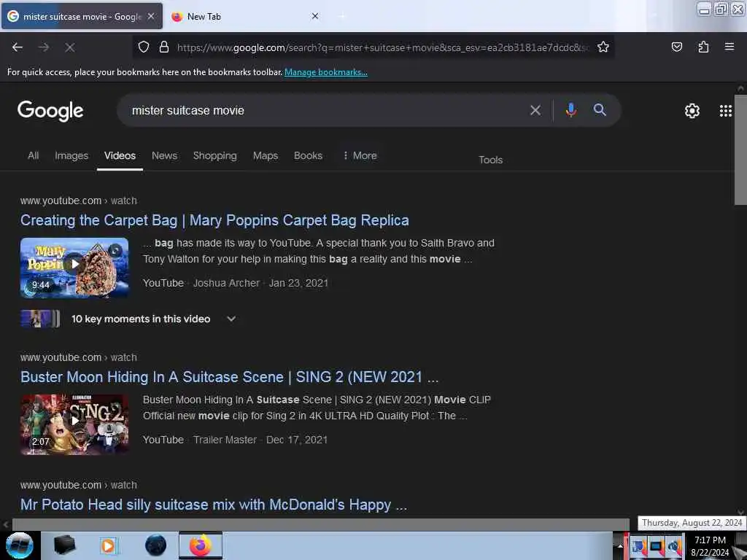The height and width of the screenshot is (560, 747).
Task: Open Buster Moon Hiding In A Suitcase link
Action: click(229, 377)
